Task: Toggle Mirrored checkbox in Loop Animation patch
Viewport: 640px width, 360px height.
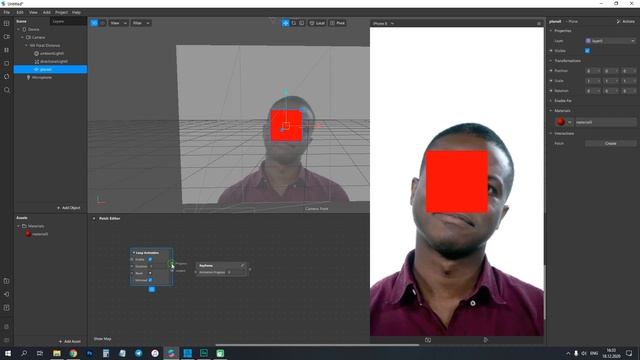Action: [x=150, y=280]
